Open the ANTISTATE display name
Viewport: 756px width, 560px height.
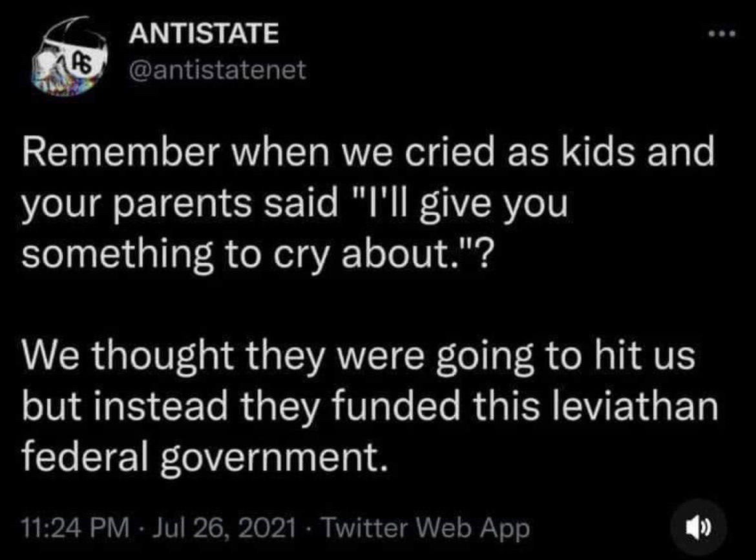point(204,33)
